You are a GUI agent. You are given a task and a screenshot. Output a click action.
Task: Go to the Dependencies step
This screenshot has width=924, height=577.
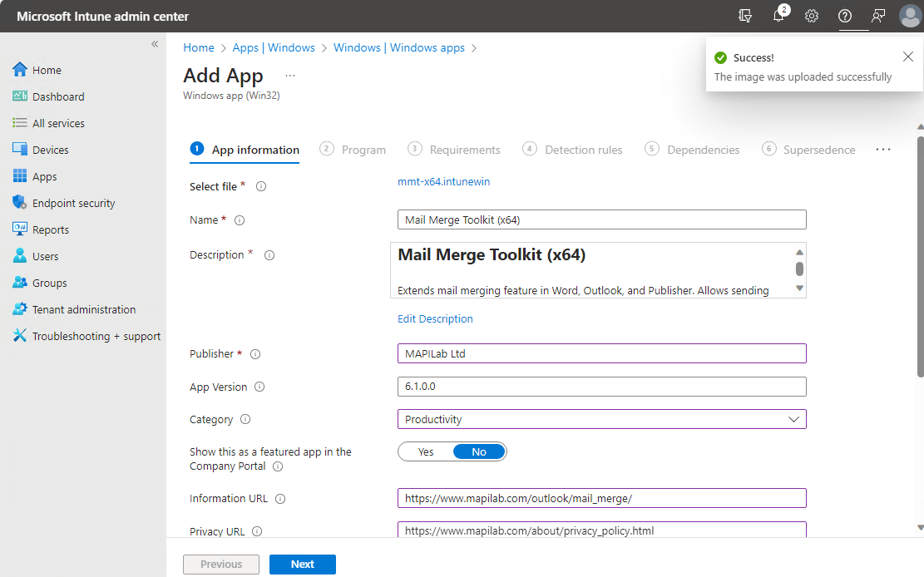tap(692, 150)
